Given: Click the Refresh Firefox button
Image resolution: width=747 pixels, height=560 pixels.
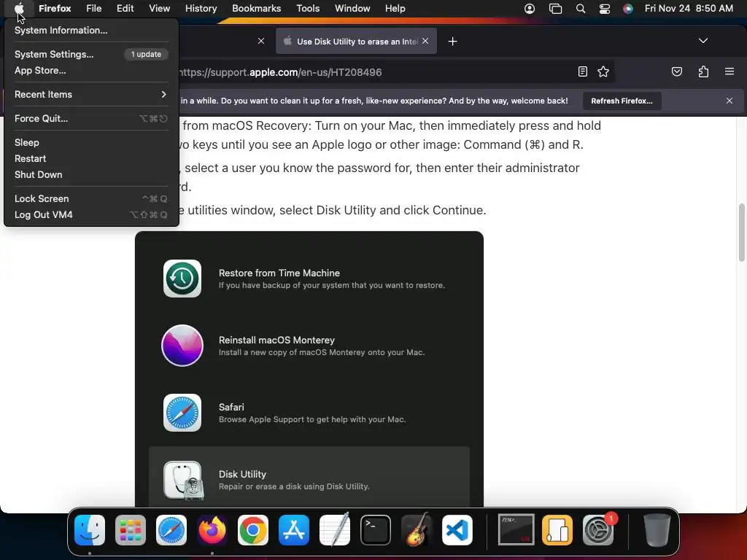Looking at the screenshot, I should tap(622, 101).
